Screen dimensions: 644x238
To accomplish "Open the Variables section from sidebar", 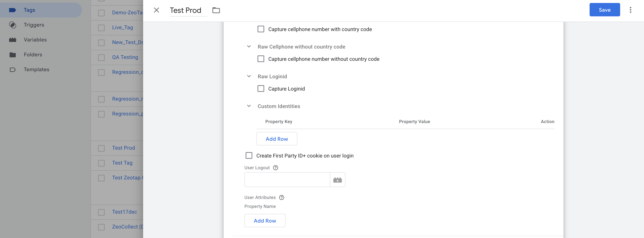I will click(35, 39).
